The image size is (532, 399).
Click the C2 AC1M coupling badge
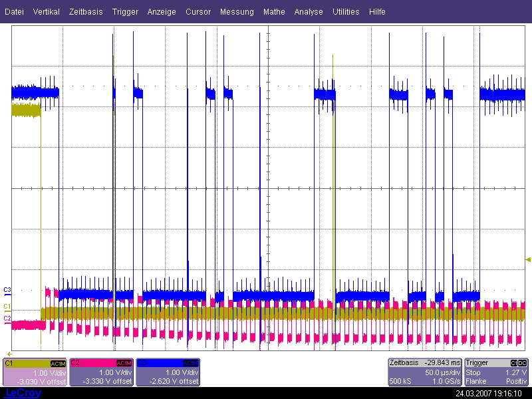click(124, 363)
